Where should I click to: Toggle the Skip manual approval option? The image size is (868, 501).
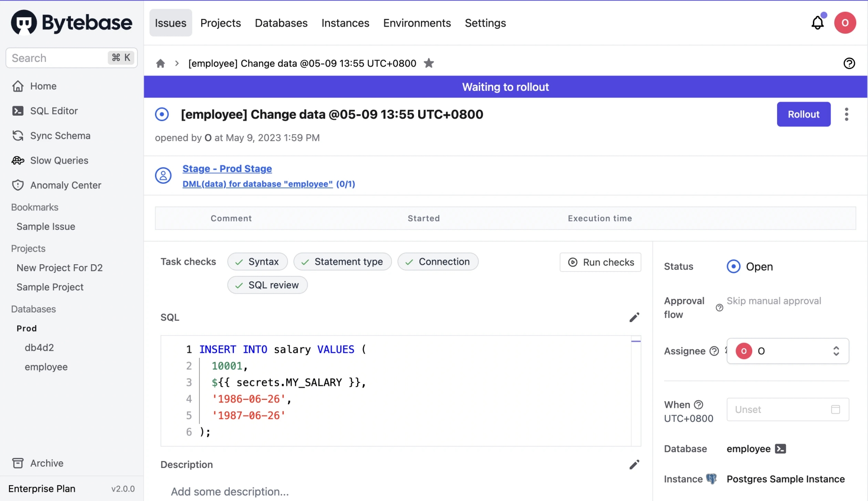click(773, 300)
